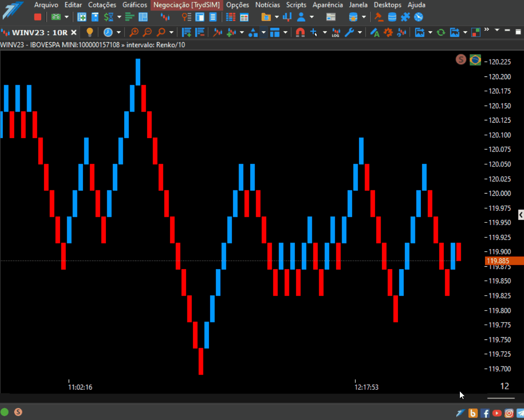Open dropdown next to user profile icon
This screenshot has width=524, height=420.
pyautogui.click(x=311, y=16)
